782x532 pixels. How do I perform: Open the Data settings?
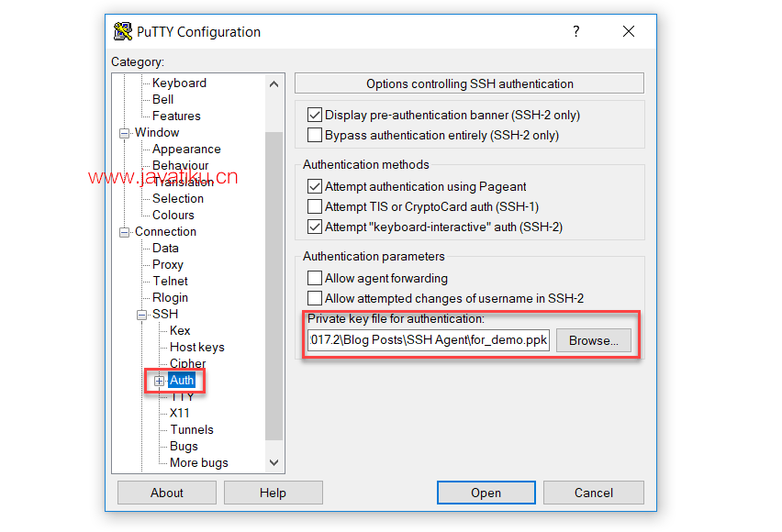click(x=165, y=248)
